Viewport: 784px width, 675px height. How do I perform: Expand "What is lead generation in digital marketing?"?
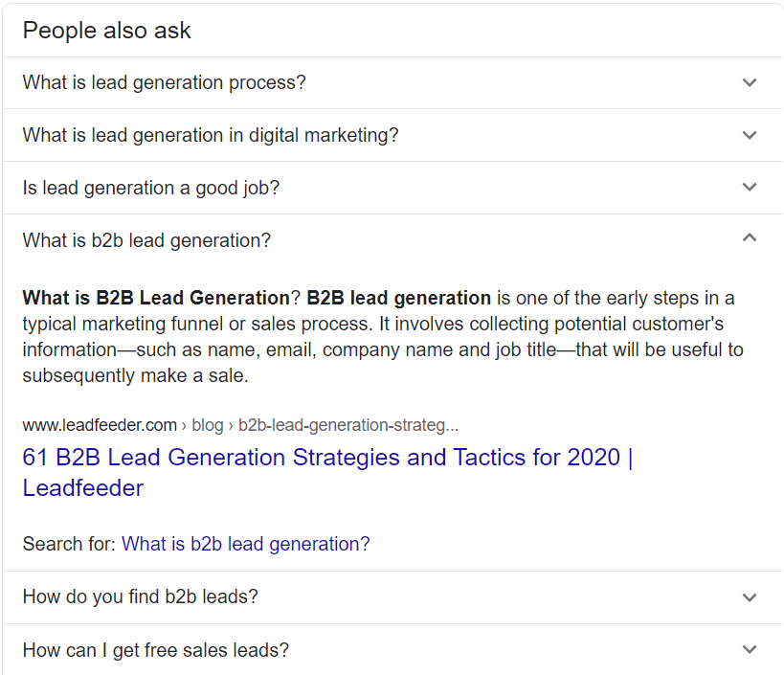tap(211, 135)
